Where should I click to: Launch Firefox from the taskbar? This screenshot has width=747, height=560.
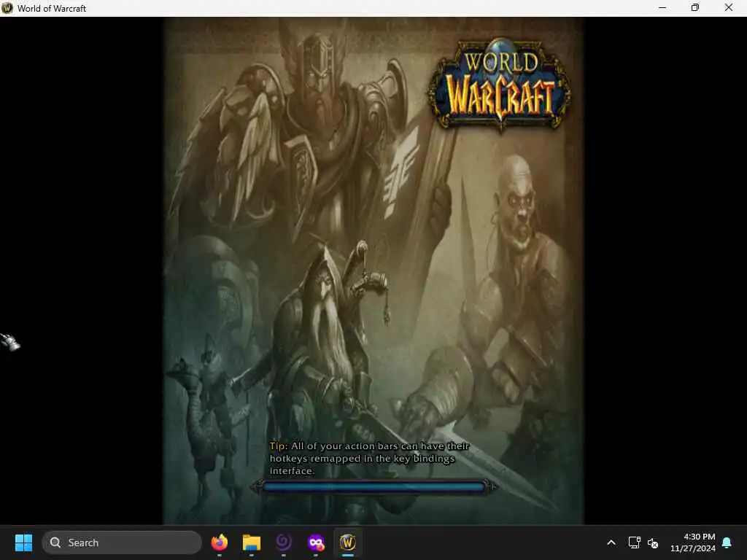pos(219,542)
